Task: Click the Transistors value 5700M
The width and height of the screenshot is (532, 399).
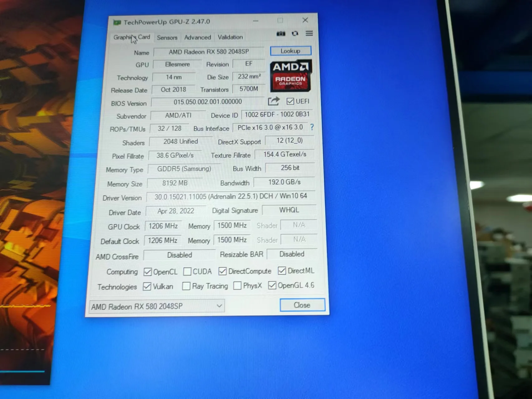Action: pyautogui.click(x=249, y=89)
